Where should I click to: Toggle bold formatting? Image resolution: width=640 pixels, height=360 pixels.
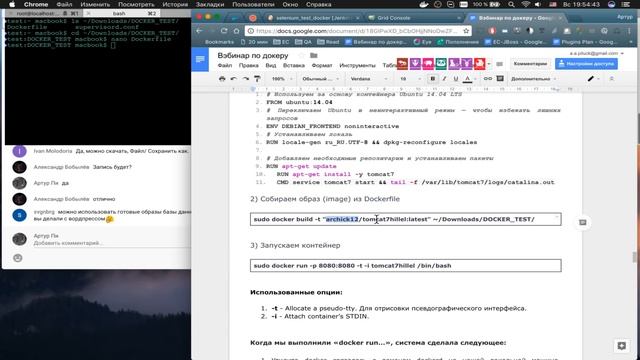[433, 79]
